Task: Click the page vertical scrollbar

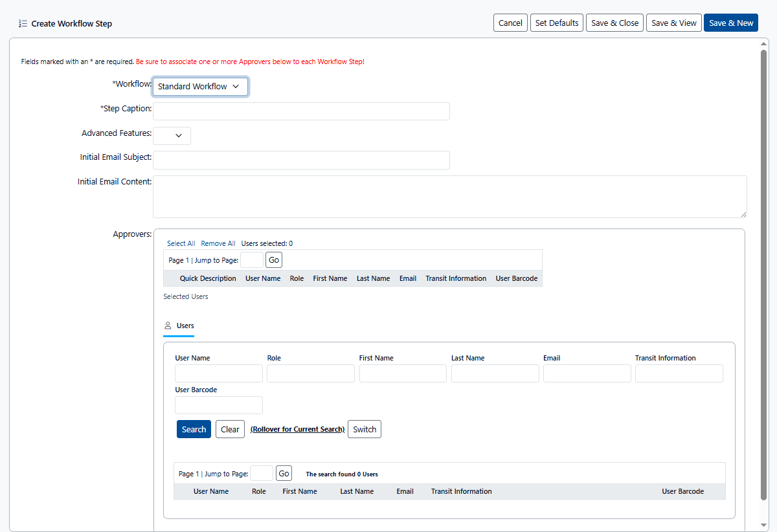Action: 764,272
